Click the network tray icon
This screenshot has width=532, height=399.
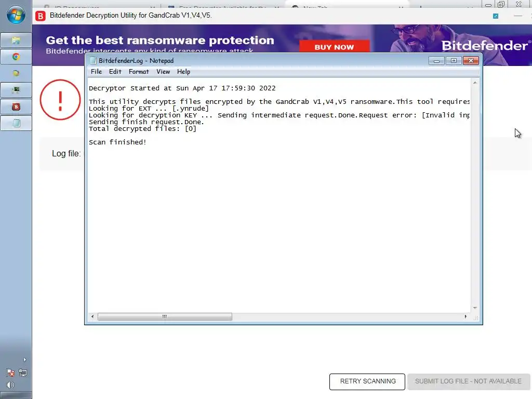(23, 373)
